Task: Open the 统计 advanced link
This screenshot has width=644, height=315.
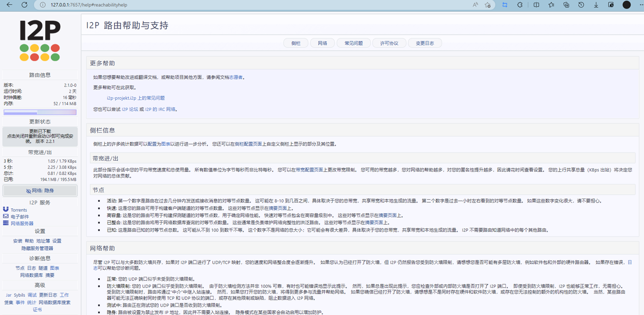Action: pyautogui.click(x=32, y=303)
